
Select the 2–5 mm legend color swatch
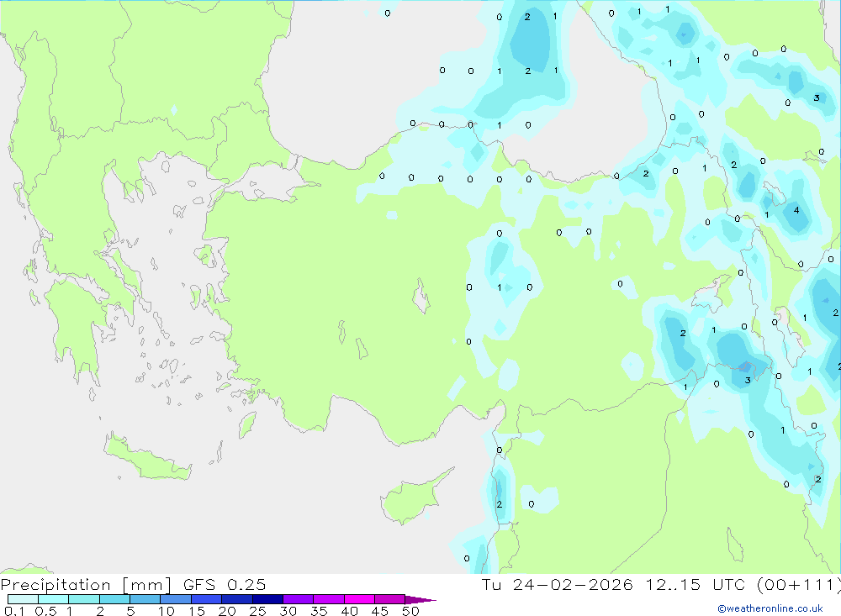click(114, 599)
